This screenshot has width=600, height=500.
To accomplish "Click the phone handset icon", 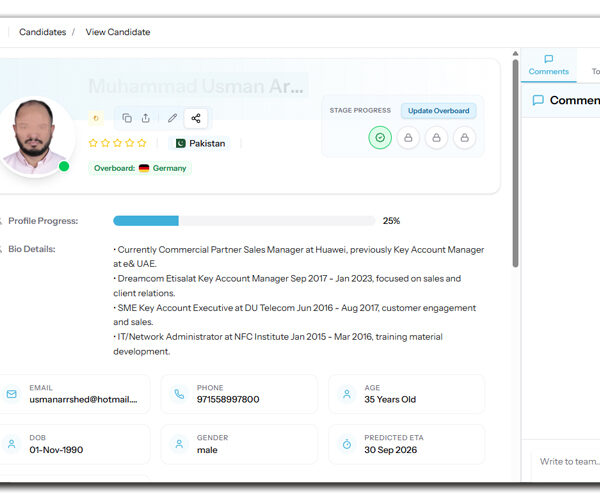I will pyautogui.click(x=177, y=394).
